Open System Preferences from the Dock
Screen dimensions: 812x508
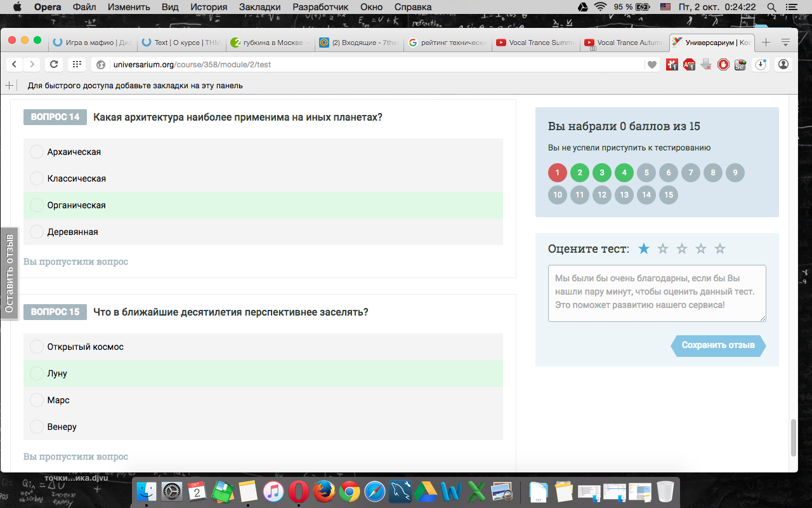172,491
